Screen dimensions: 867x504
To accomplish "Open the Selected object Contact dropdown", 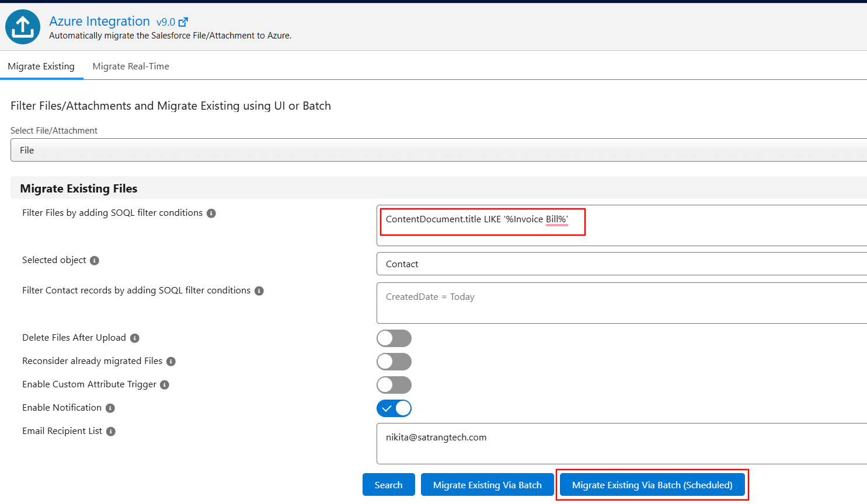I will coord(622,264).
